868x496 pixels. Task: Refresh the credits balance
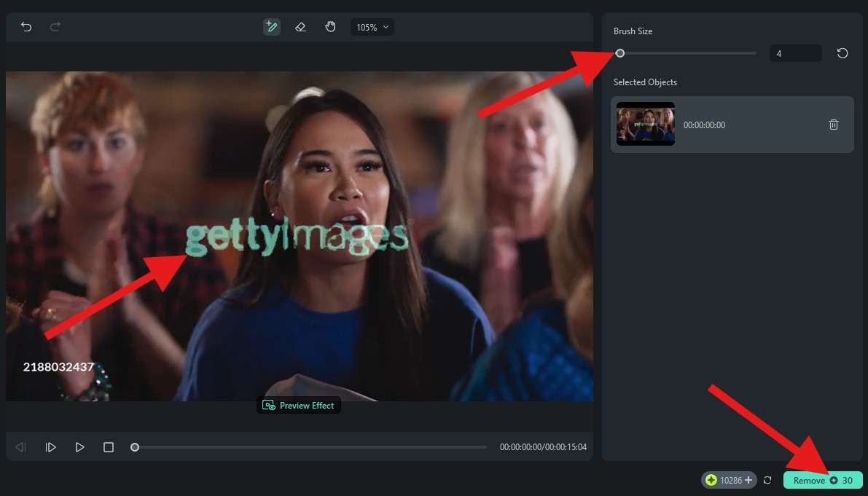pyautogui.click(x=767, y=480)
